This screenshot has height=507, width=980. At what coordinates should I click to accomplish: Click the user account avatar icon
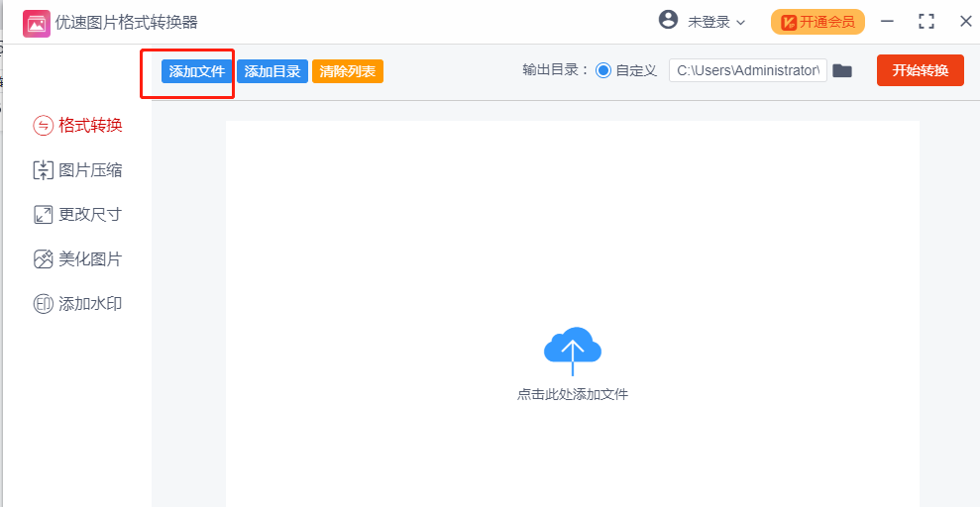click(x=668, y=20)
